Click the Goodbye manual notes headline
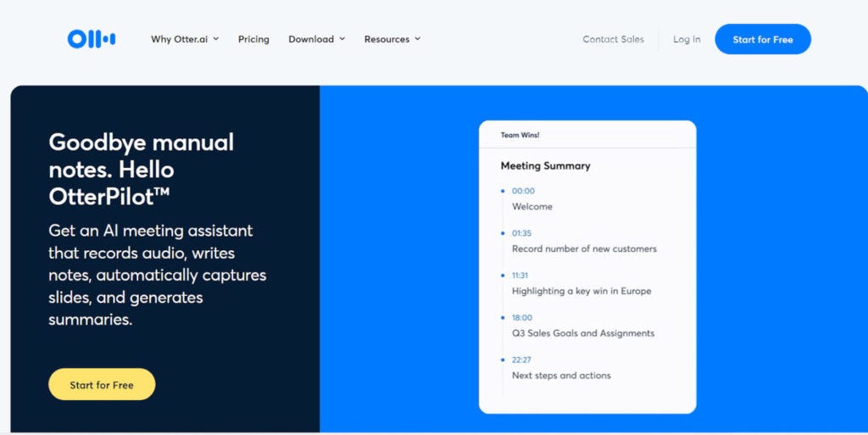Image resolution: width=868 pixels, height=435 pixels. coord(142,170)
